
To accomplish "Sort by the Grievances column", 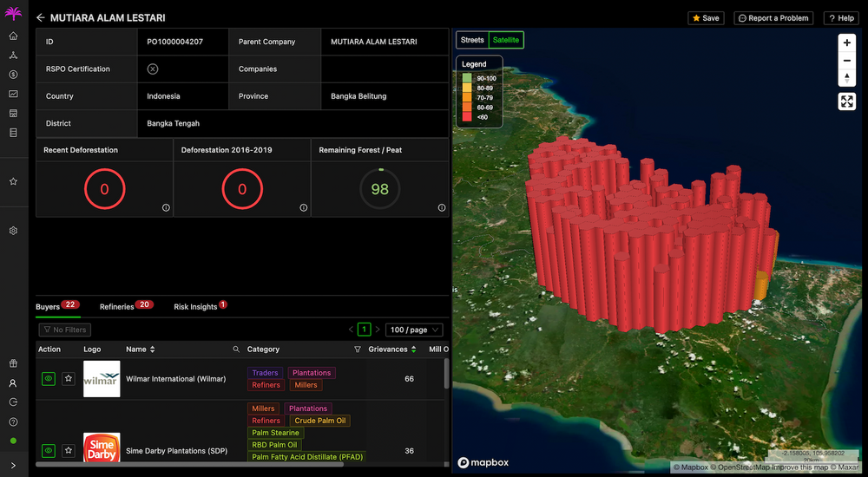I will (x=413, y=350).
